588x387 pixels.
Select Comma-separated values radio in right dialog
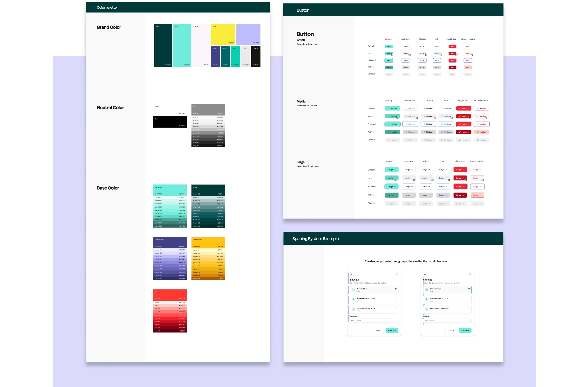pos(469,308)
